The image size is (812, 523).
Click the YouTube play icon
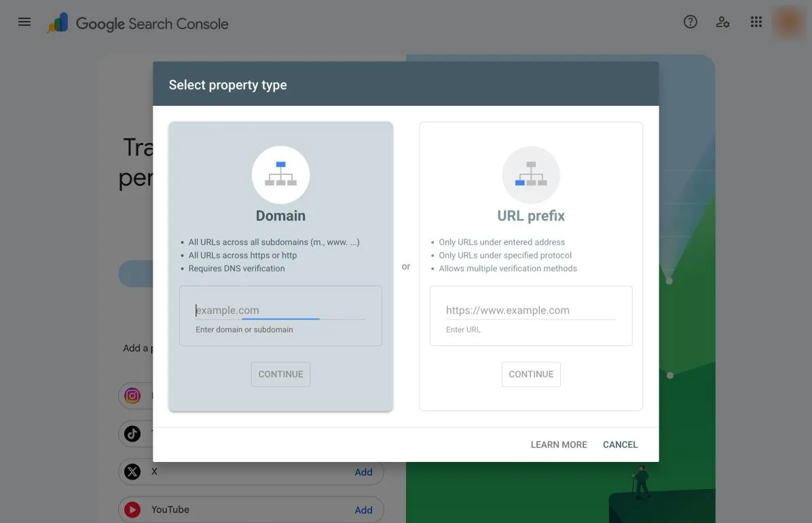click(x=132, y=509)
